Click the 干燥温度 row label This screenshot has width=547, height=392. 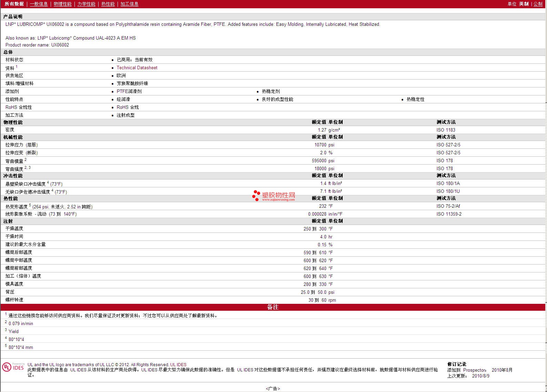pyautogui.click(x=14, y=228)
